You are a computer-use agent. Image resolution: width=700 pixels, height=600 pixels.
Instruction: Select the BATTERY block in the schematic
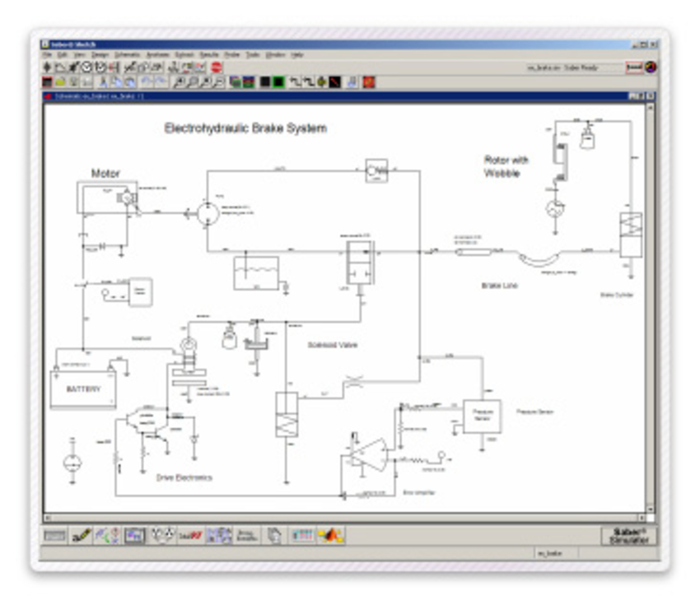[x=83, y=388]
